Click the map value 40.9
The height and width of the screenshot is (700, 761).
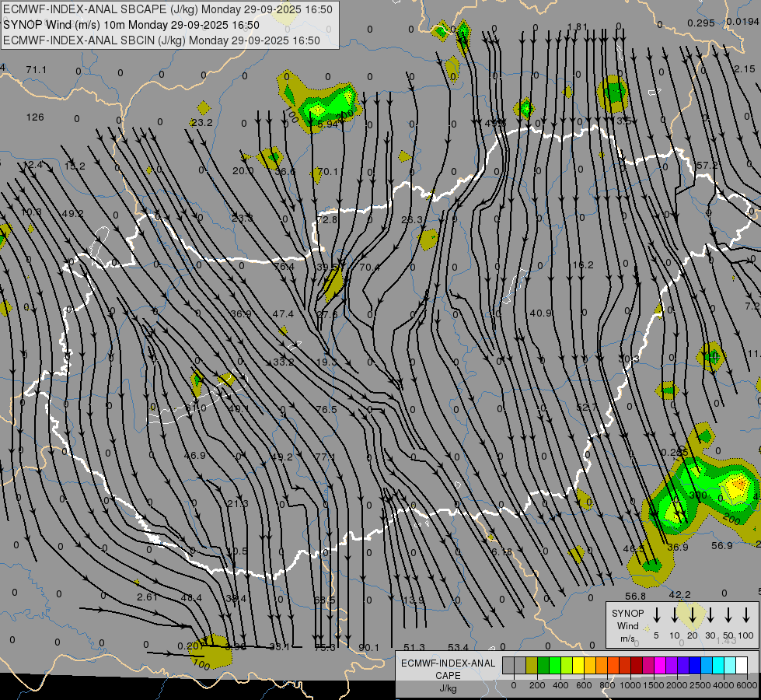click(x=541, y=313)
